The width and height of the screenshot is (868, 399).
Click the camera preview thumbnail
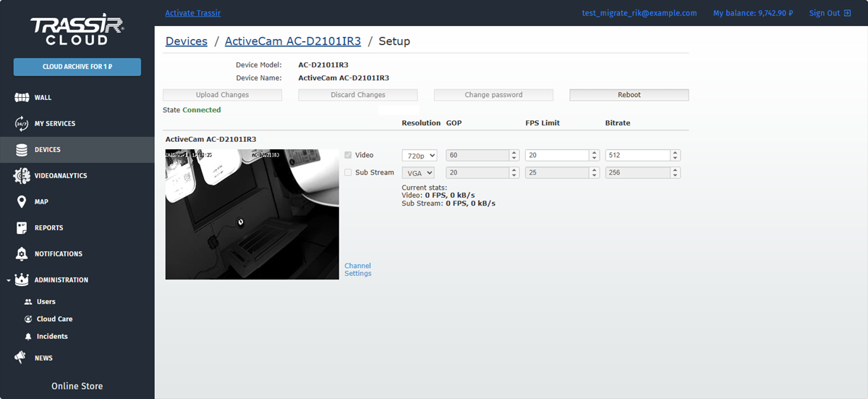point(252,214)
